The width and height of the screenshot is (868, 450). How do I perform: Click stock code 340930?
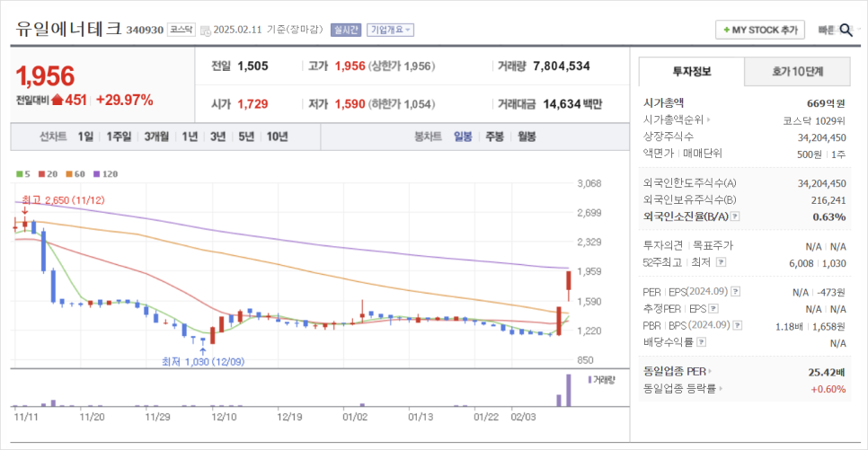tap(145, 30)
